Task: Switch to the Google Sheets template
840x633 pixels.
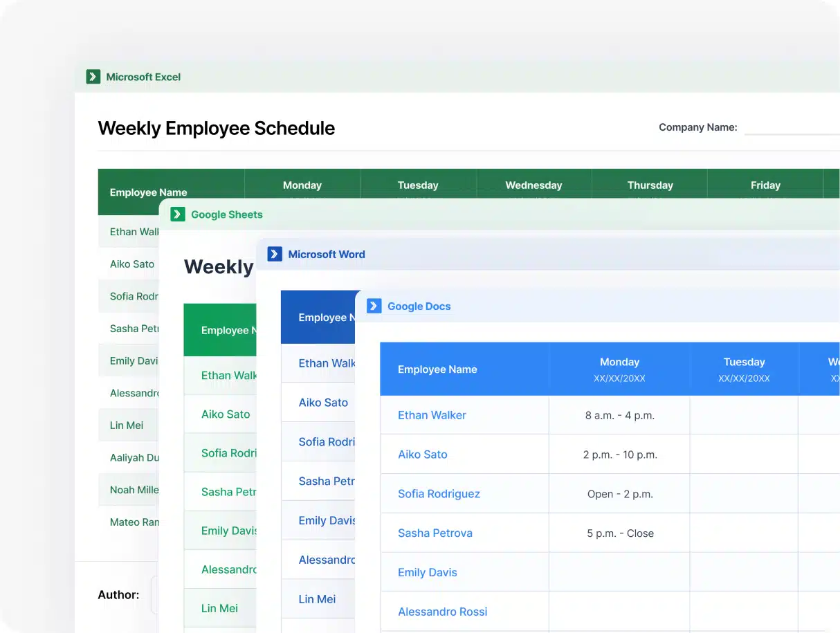Action: (225, 214)
